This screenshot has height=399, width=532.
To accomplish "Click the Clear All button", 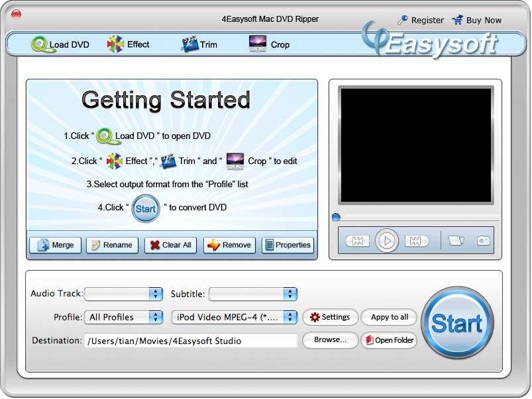I will tap(171, 245).
